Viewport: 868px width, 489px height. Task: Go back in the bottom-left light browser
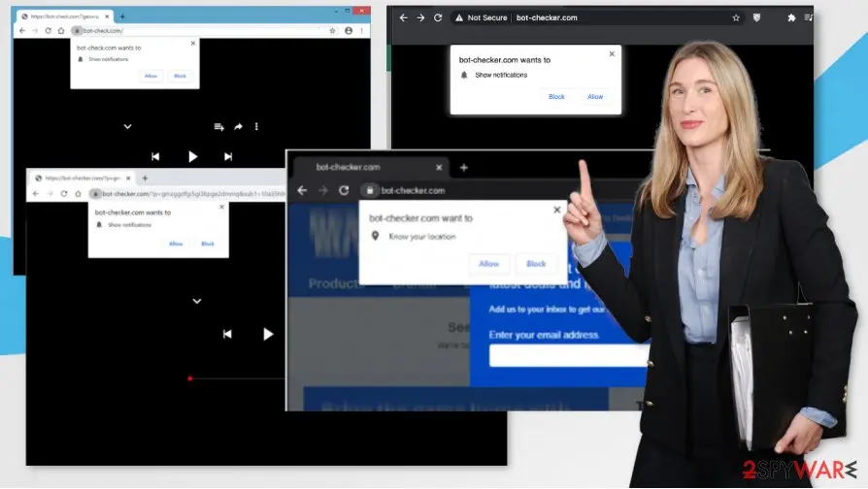(35, 194)
